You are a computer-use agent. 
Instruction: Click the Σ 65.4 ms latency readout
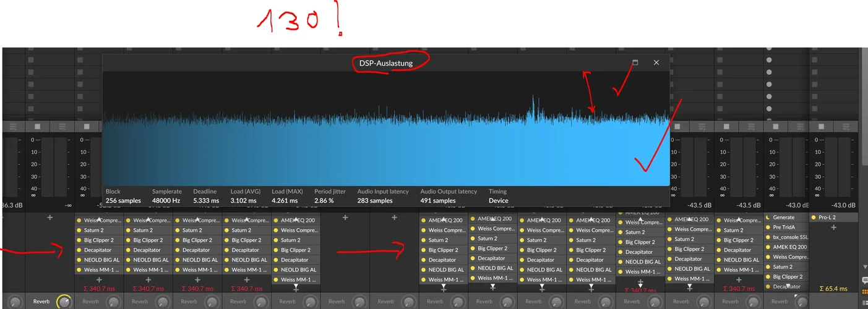click(x=833, y=289)
